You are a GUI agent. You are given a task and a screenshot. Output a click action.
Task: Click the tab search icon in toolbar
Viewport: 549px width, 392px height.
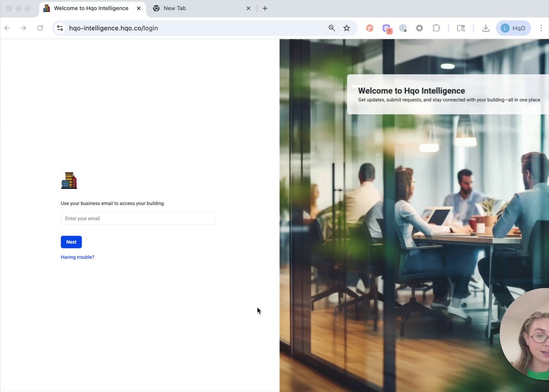tap(461, 28)
